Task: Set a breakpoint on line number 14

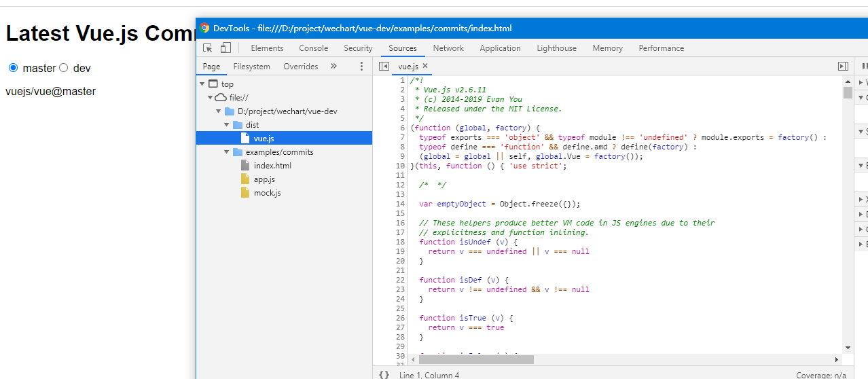Action: [400, 204]
